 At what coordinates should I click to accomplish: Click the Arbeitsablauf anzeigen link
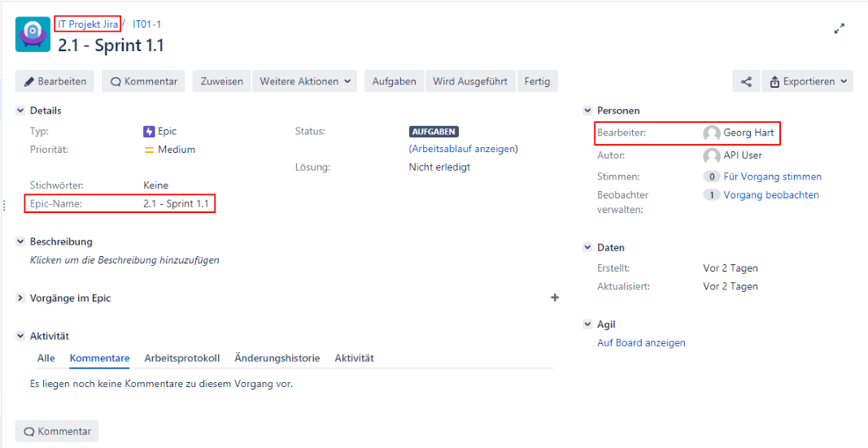tap(463, 149)
